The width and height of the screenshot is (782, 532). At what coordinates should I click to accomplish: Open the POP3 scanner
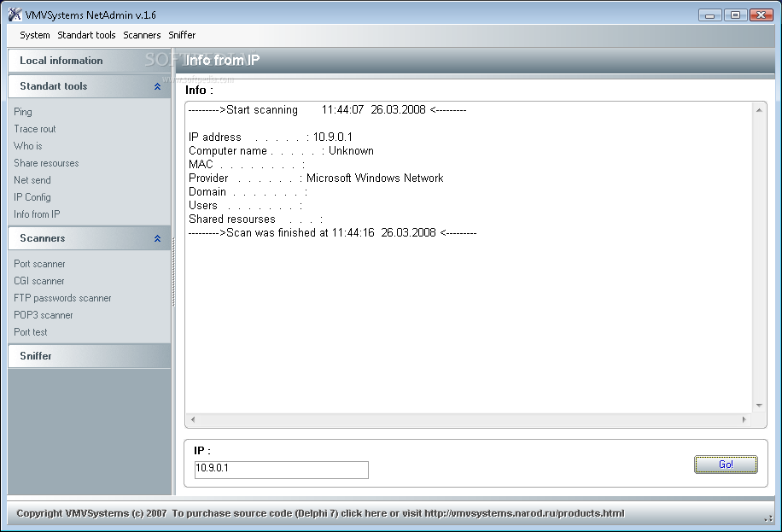click(x=44, y=315)
